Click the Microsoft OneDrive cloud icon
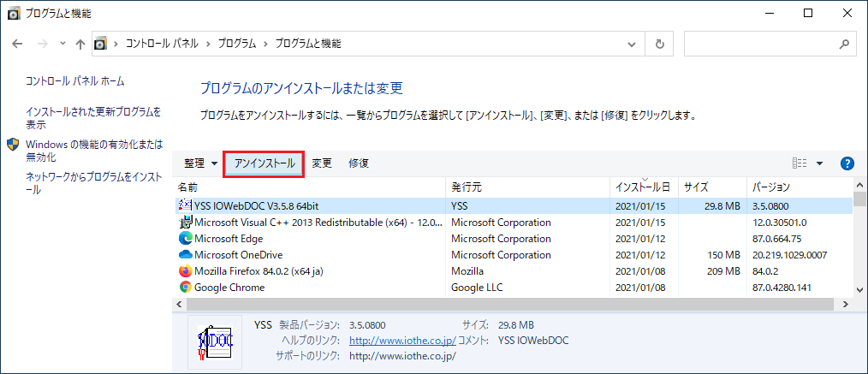The height and width of the screenshot is (374, 868). (x=185, y=255)
